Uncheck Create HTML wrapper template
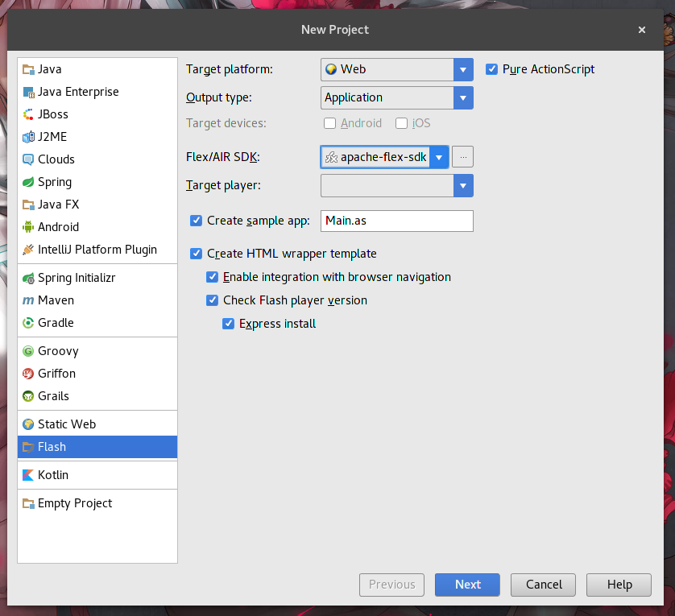Screen dimensions: 675x616 197,254
